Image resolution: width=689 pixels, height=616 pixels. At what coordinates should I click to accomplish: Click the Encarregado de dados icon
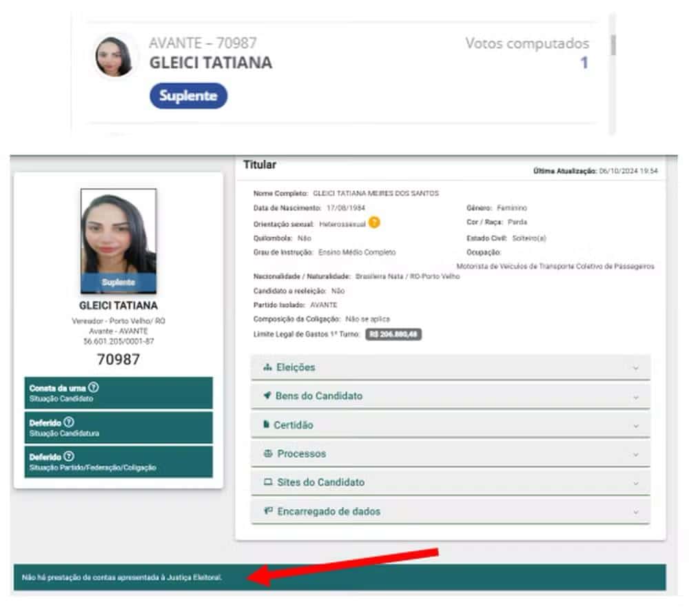point(268,511)
